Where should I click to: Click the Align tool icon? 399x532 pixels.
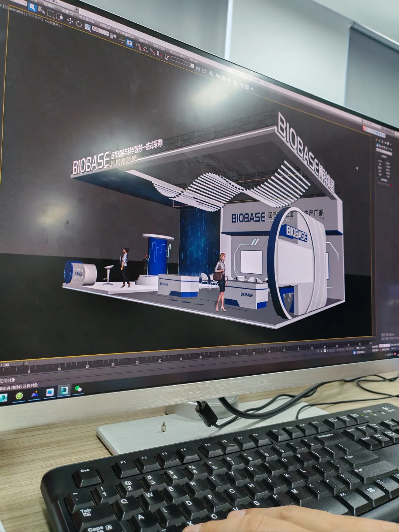coord(204,71)
